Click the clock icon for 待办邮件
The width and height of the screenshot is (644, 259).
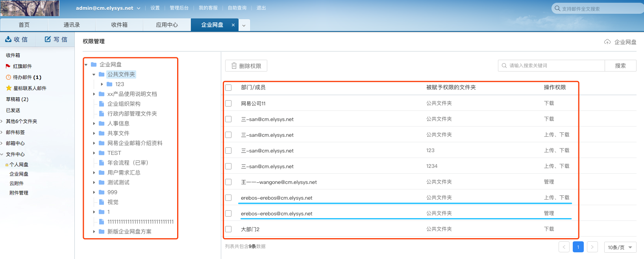pyautogui.click(x=8, y=77)
